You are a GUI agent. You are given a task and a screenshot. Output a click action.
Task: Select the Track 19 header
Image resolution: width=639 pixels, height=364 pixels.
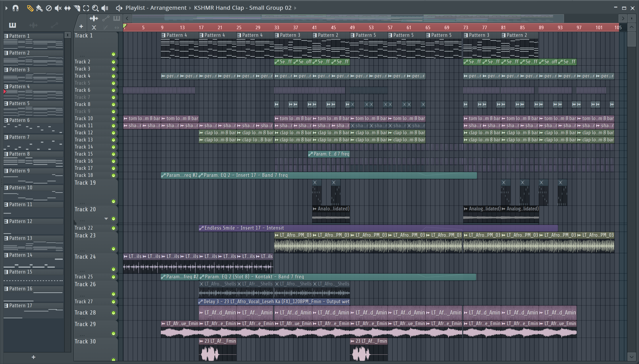96,192
